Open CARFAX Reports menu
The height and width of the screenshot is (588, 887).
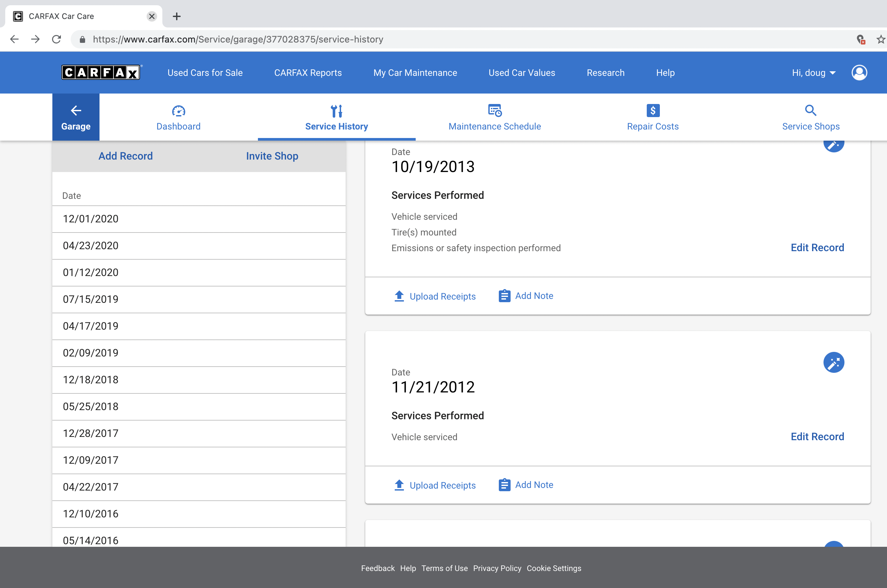pos(308,73)
